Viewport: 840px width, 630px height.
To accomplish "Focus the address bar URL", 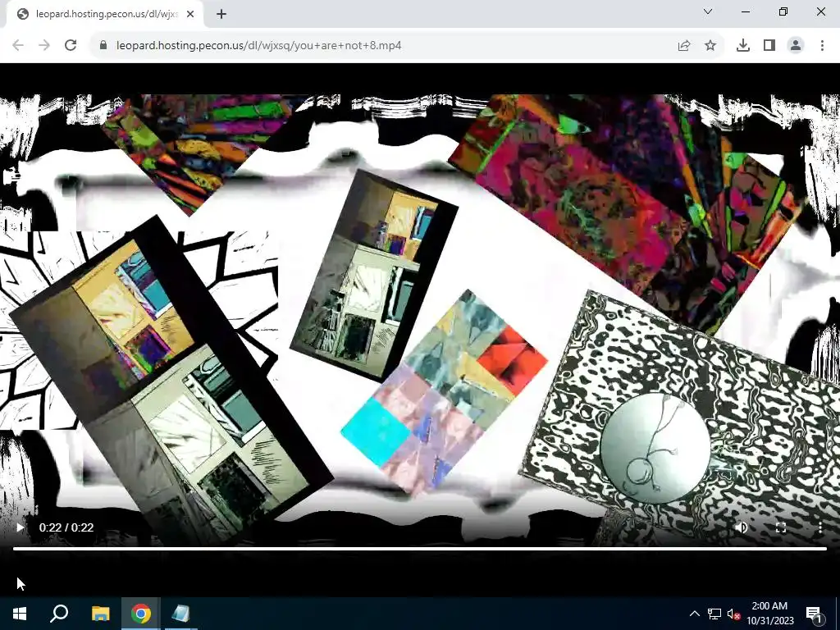I will point(258,46).
